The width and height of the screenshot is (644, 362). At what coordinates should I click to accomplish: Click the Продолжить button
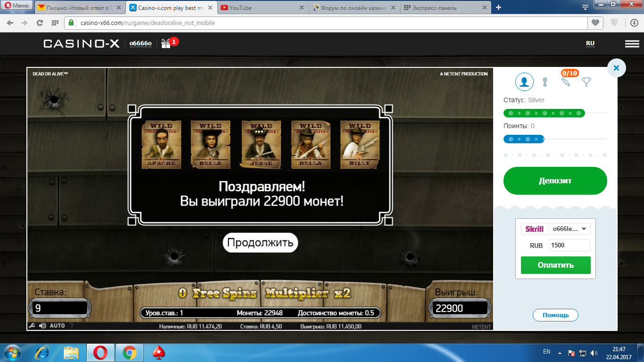pyautogui.click(x=260, y=243)
